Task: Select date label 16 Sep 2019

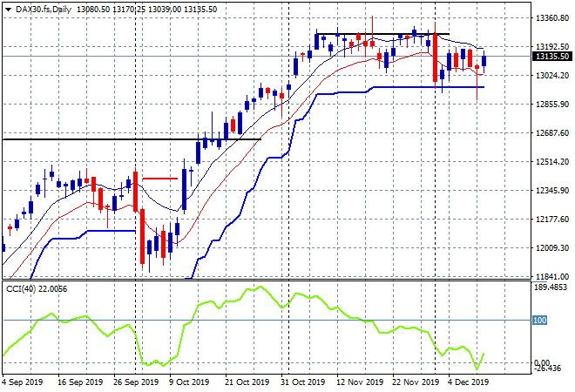Action: tap(80, 382)
